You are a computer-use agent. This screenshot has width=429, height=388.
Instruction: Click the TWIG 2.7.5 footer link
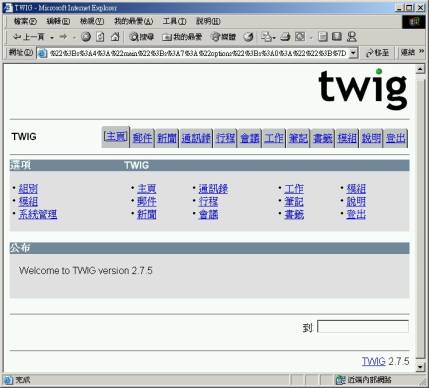coord(373,361)
